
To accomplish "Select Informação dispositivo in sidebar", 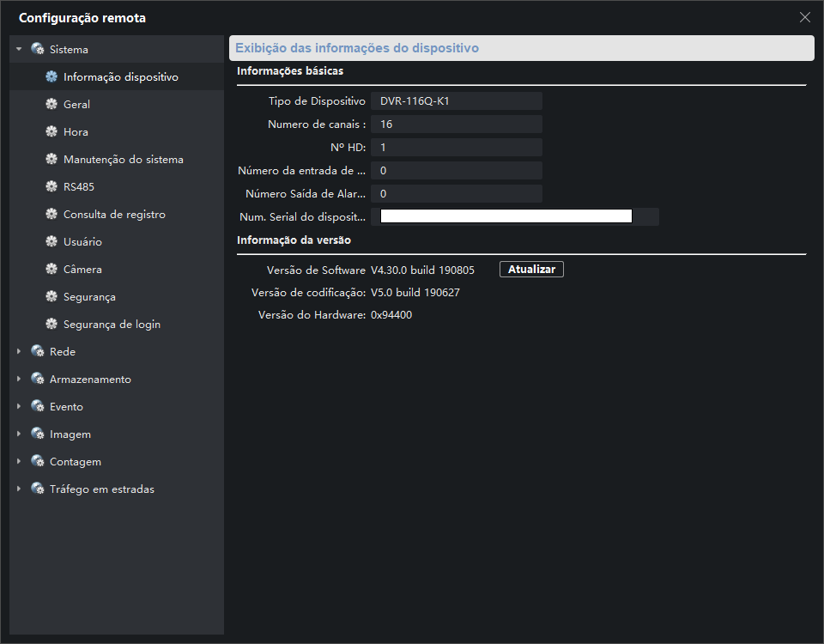I will coord(120,77).
